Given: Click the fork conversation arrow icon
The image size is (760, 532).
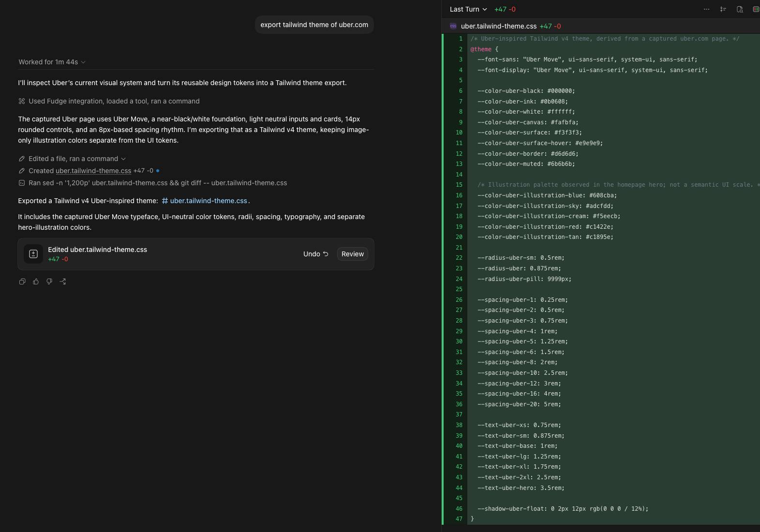Looking at the screenshot, I should coord(63,281).
